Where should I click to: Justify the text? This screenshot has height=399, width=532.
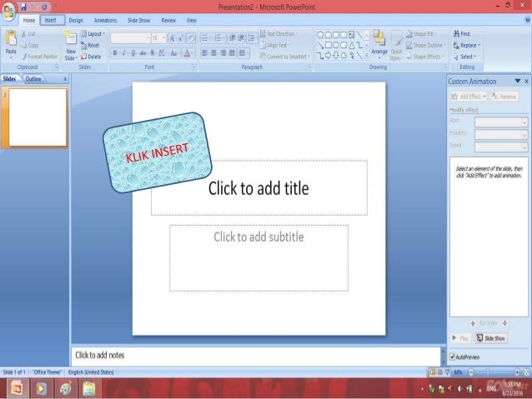pos(232,52)
